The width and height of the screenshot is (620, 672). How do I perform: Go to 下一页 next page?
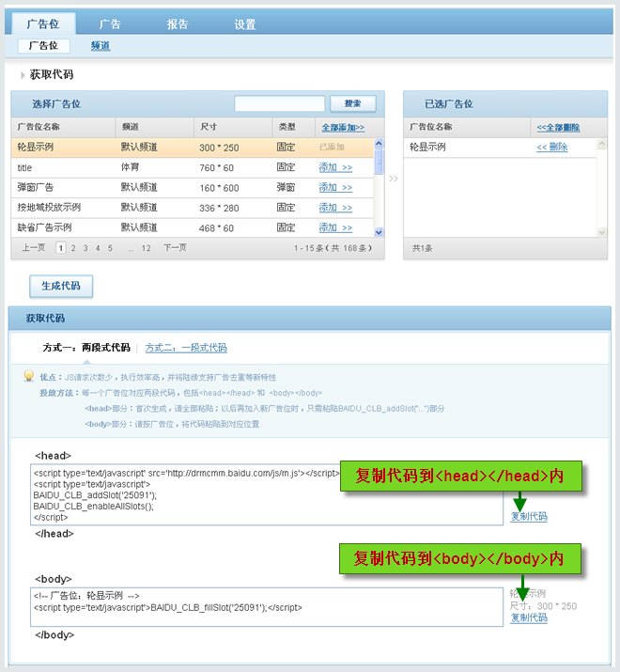tap(175, 248)
